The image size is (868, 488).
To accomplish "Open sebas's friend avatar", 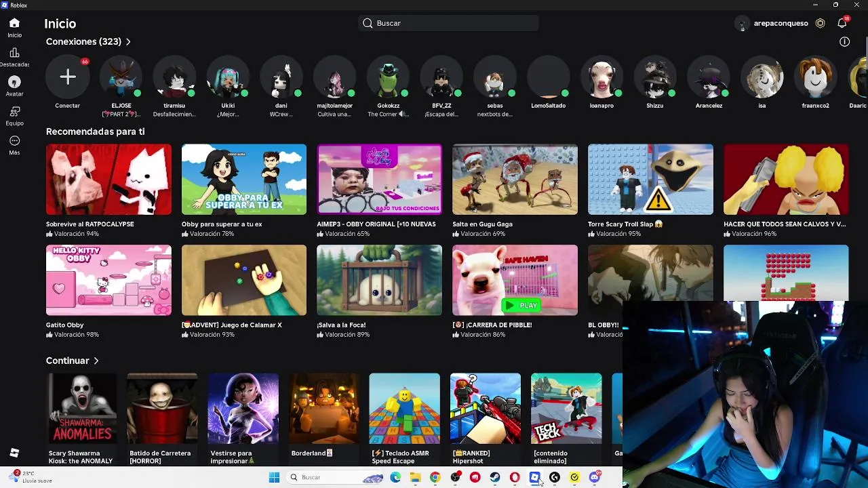I will [x=495, y=77].
